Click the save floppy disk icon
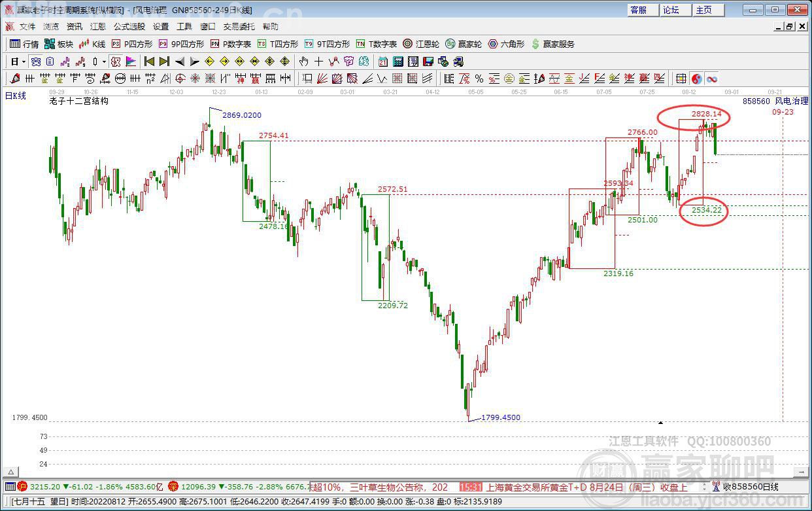Image resolution: width=812 pixels, height=511 pixels. [x=428, y=62]
